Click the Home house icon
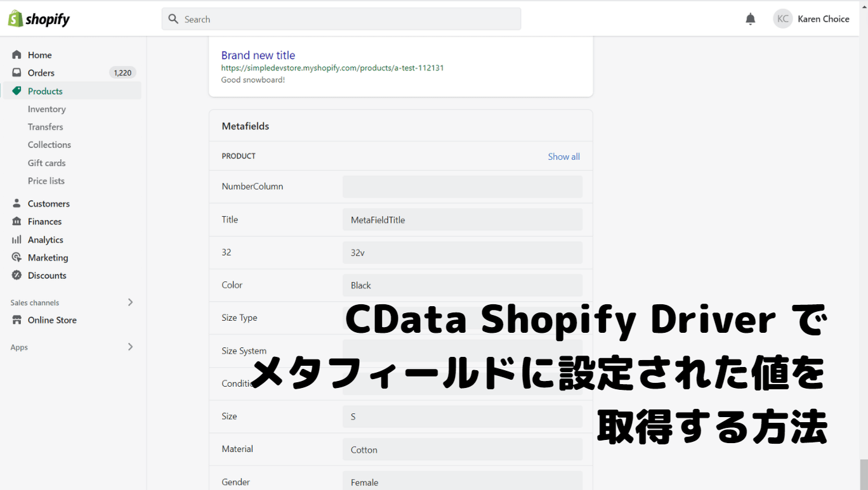Screen dimensions: 868x490 click(16, 55)
